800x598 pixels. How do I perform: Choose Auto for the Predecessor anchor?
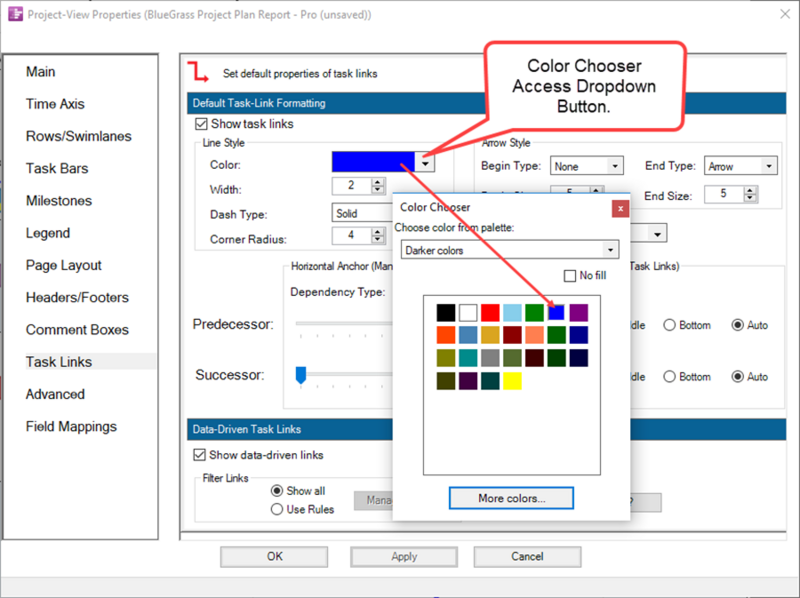737,325
